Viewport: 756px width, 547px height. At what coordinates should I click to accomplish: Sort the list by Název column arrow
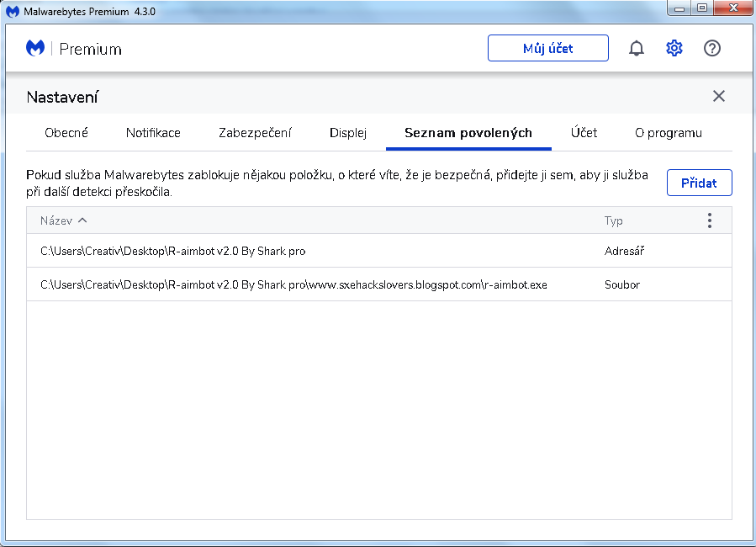tap(82, 220)
